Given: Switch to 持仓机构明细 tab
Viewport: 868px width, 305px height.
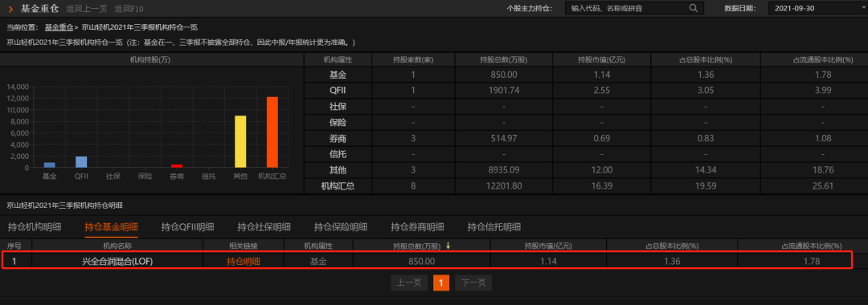Looking at the screenshot, I should 35,226.
